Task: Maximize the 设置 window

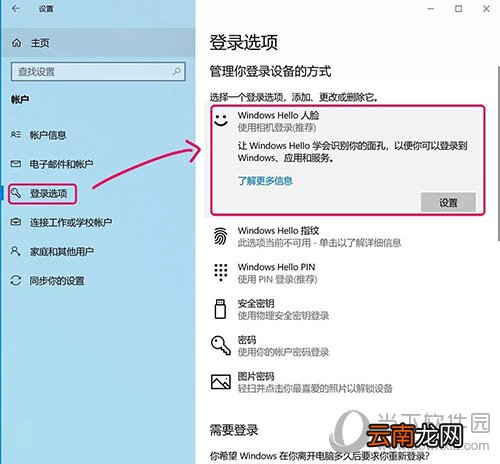Action: tap(459, 9)
